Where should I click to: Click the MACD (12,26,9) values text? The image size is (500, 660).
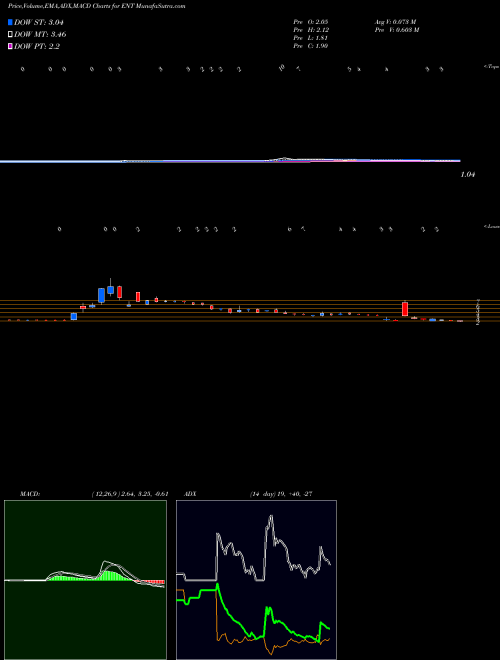130,494
